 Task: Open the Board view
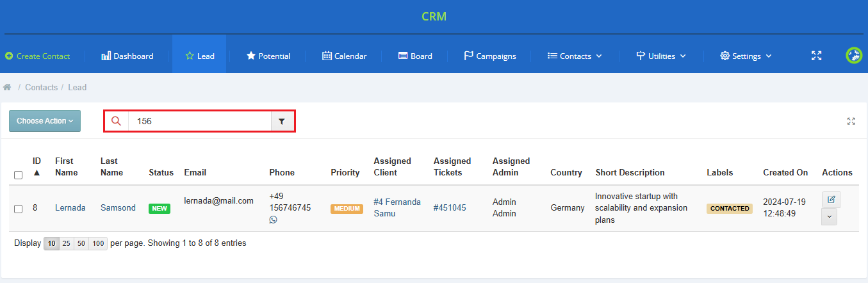[415, 56]
